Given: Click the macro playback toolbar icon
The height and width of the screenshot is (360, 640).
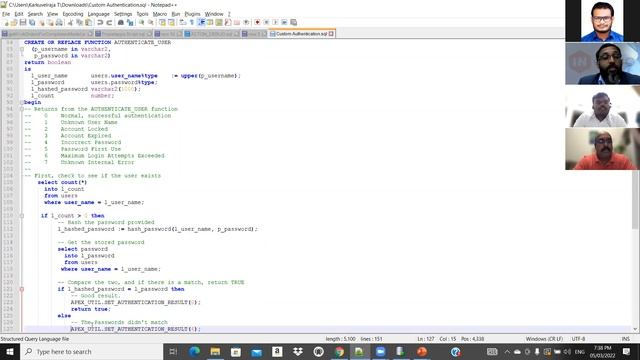Looking at the screenshot, I should [275, 22].
